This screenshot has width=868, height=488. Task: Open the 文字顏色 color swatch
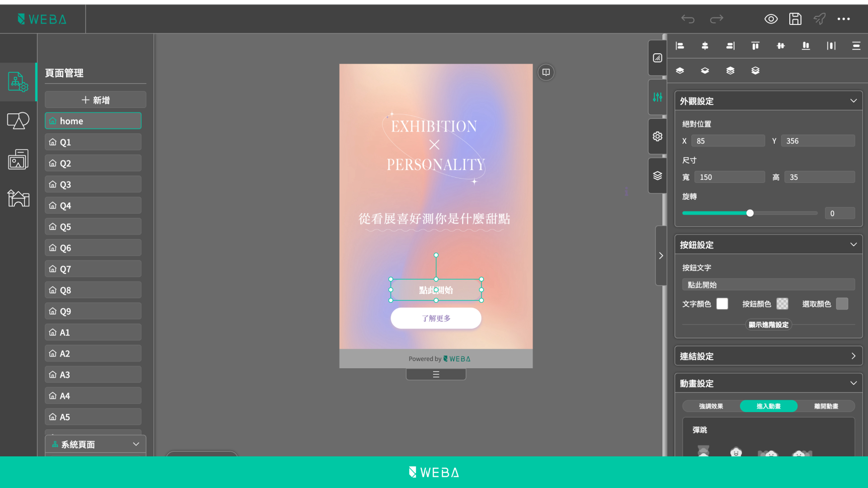click(x=722, y=304)
